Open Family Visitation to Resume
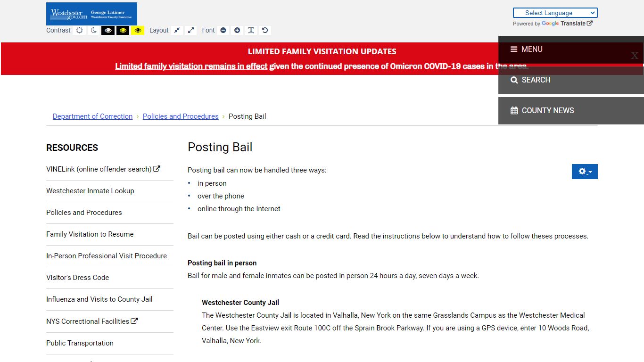 click(90, 234)
